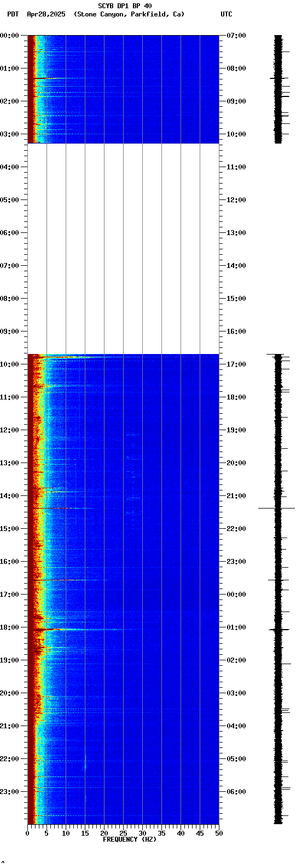Click the 10:00 UTC time label
Screen dimensions: 302x868
coord(236,134)
